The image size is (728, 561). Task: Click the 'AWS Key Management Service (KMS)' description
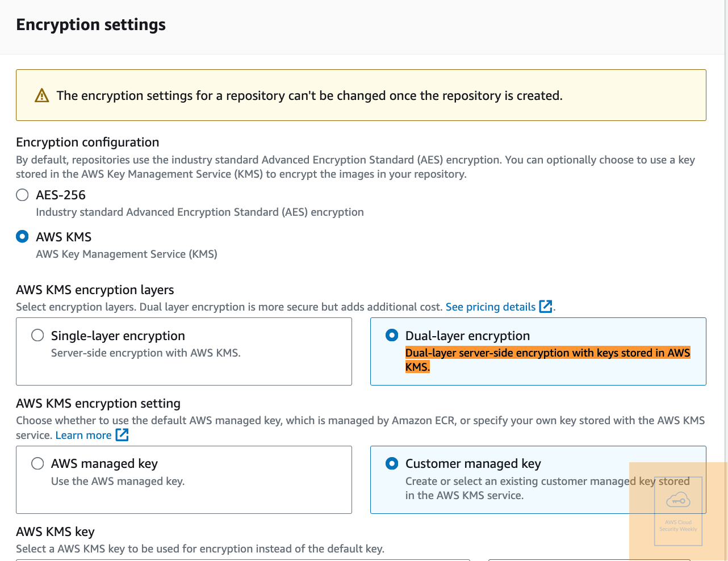(127, 254)
